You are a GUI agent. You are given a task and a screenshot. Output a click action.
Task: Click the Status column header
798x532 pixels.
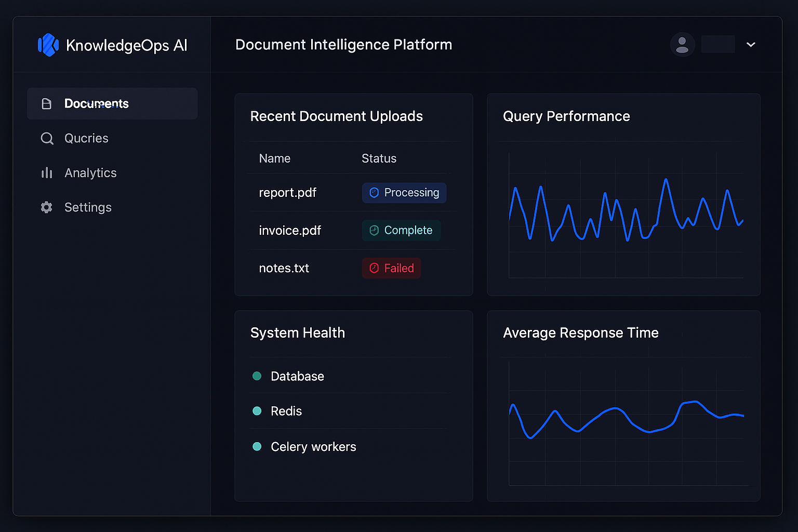[x=379, y=158]
